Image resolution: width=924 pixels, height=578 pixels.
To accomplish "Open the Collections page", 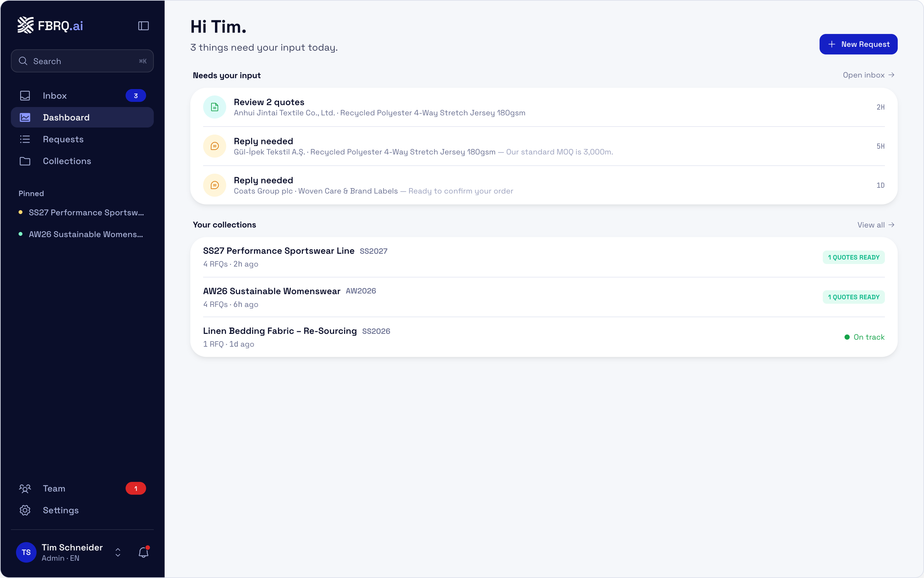I will (82, 161).
